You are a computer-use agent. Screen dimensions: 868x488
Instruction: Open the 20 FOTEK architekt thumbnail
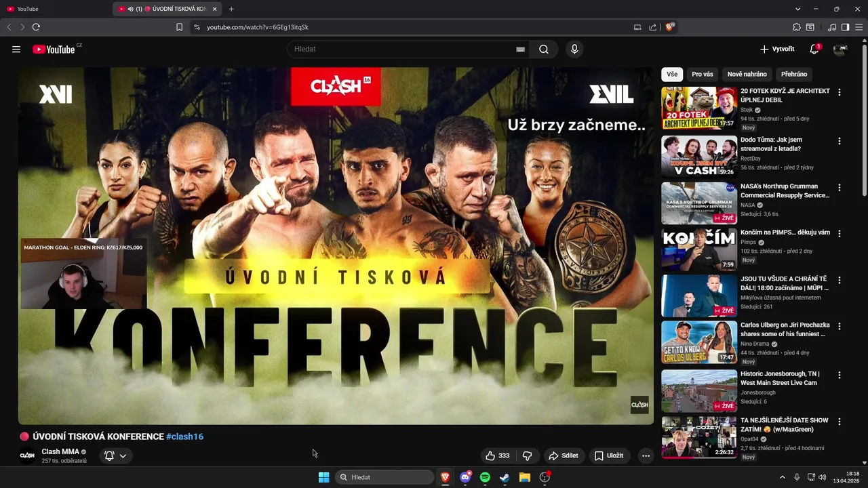coord(699,108)
